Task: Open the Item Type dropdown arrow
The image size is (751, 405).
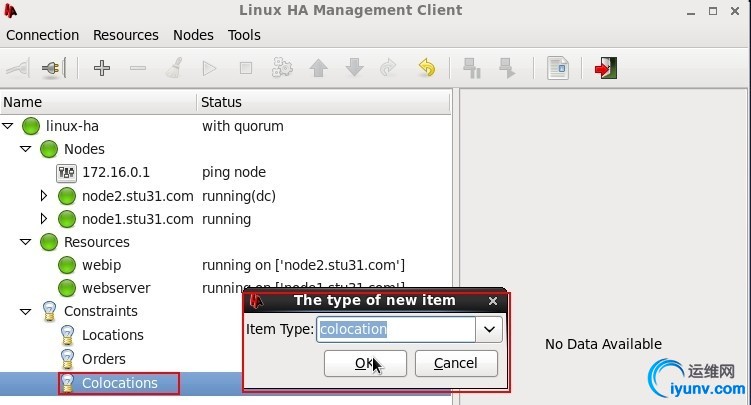Action: point(489,329)
